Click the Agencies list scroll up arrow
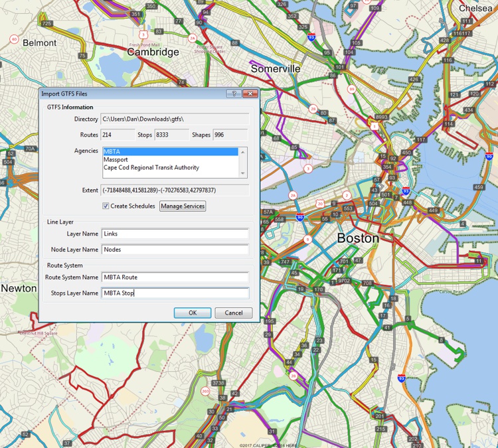This screenshot has height=448, width=498. (x=243, y=152)
